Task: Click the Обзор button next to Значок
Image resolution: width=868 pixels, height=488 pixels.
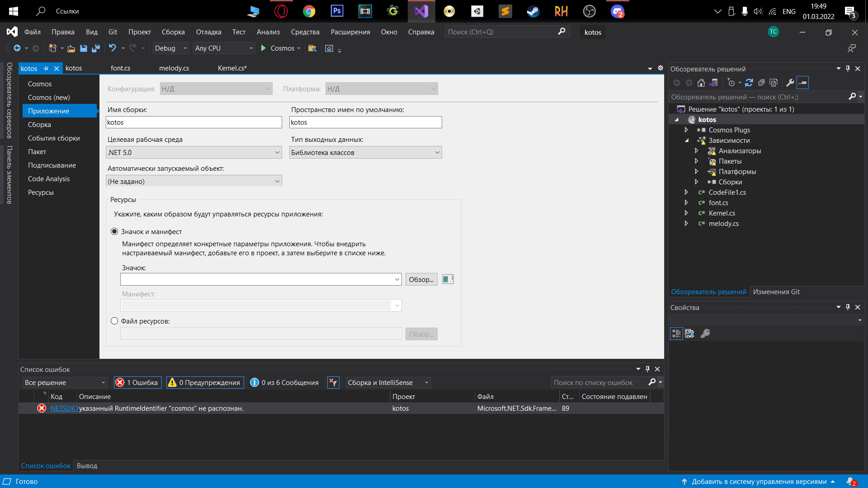Action: (x=420, y=279)
